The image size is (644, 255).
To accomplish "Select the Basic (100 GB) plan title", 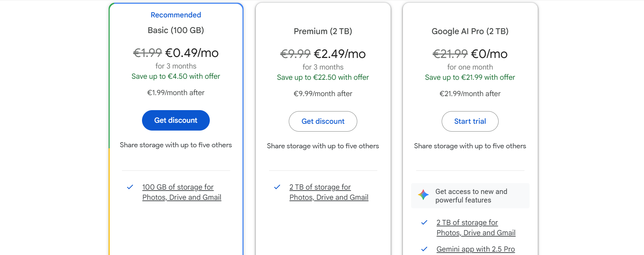I will 176,30.
